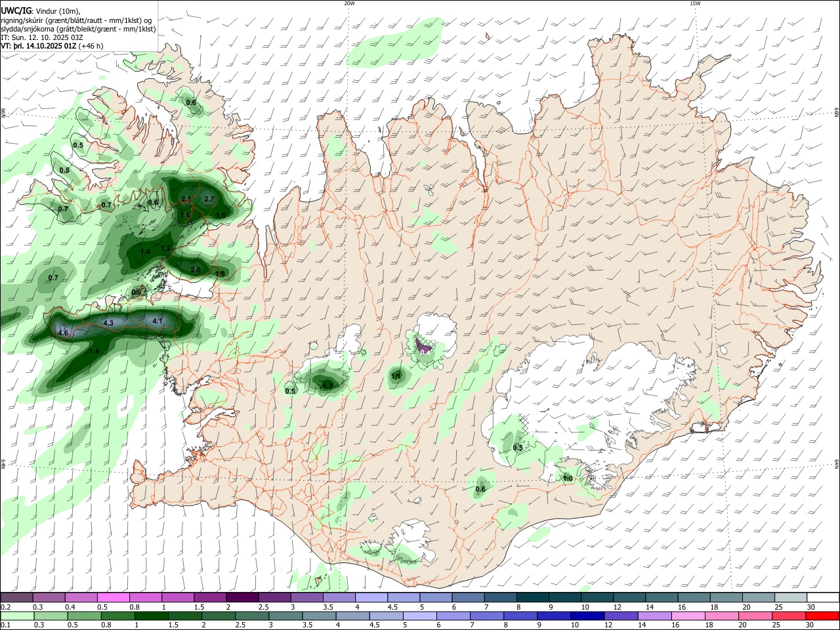Viewport: 840px width, 630px height.
Task: Pick the red 25–30 rain legend swatch
Action: [789, 616]
